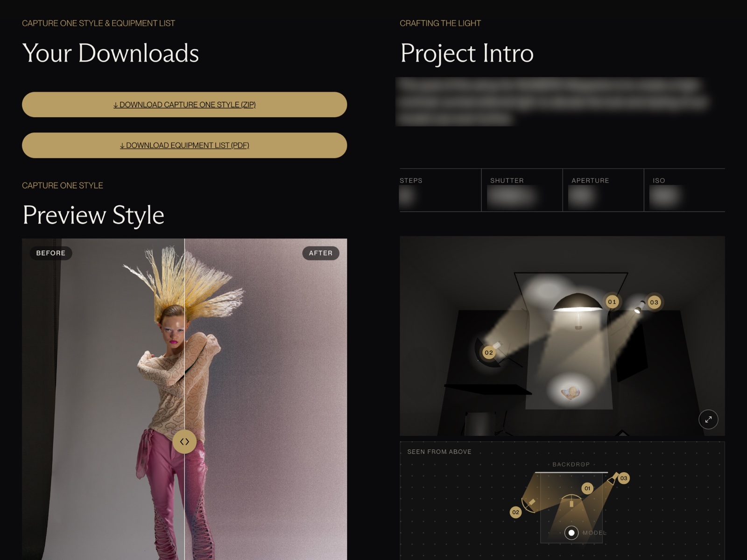Click the SHUTTER column label

[x=507, y=181]
